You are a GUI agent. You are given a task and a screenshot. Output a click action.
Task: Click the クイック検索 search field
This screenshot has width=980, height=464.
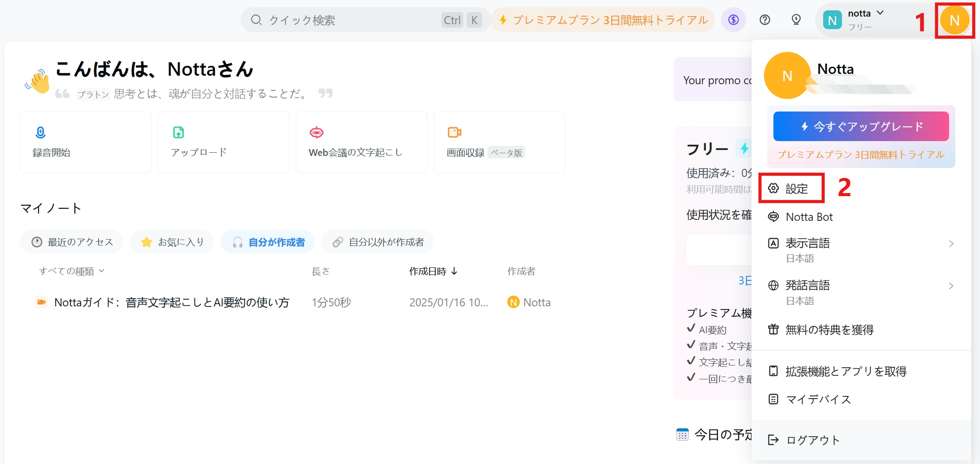tap(365, 20)
